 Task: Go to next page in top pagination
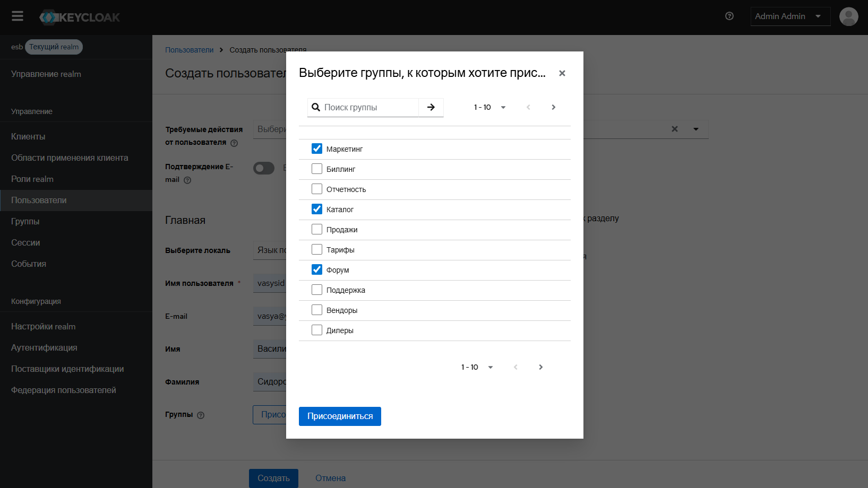tap(553, 107)
